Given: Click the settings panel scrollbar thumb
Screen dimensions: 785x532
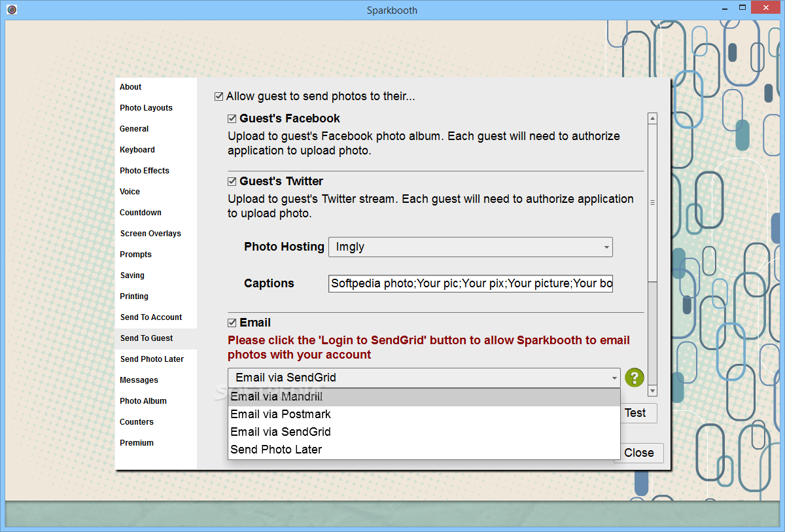Looking at the screenshot, I should pyautogui.click(x=652, y=203).
